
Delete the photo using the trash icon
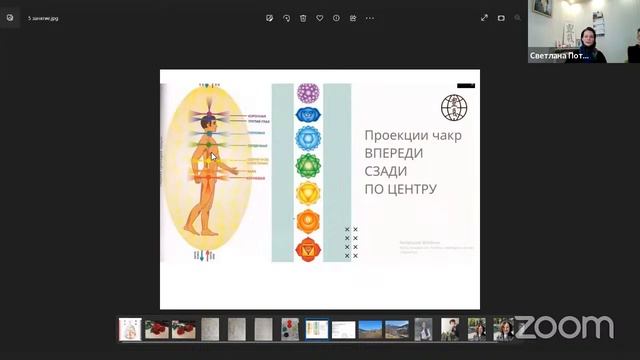[303, 18]
